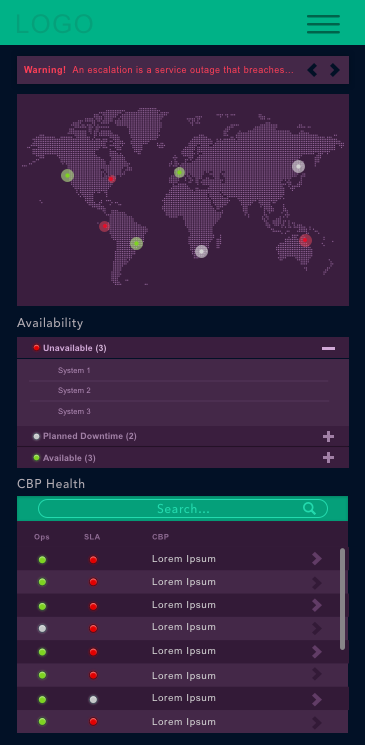
Task: Click the red marker on western South America
Action: click(105, 226)
